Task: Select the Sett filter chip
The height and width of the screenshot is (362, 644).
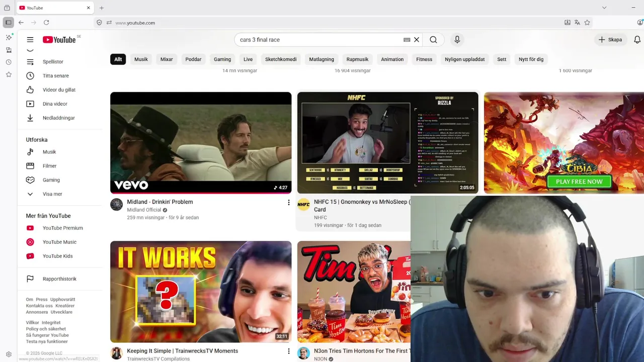Action: pyautogui.click(x=502, y=59)
